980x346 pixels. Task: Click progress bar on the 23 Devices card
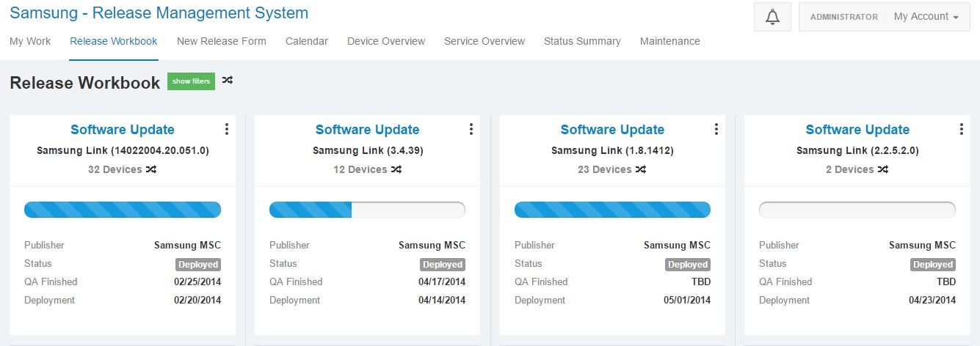point(612,210)
